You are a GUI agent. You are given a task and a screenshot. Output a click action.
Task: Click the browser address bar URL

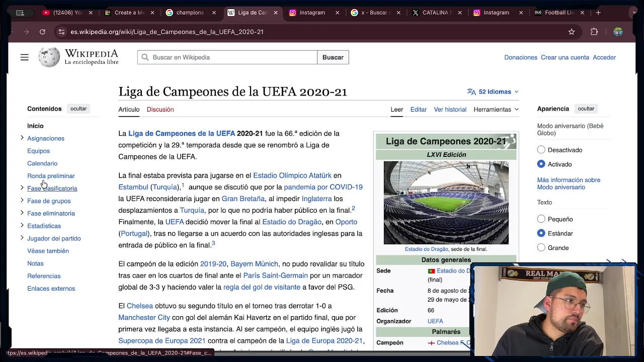pos(167,32)
